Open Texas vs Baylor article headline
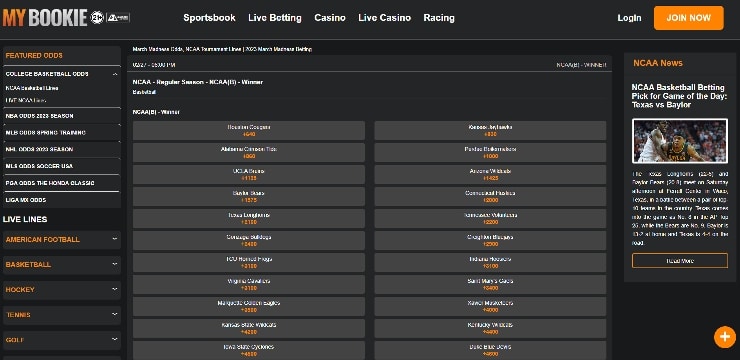740x360 pixels. (x=679, y=96)
